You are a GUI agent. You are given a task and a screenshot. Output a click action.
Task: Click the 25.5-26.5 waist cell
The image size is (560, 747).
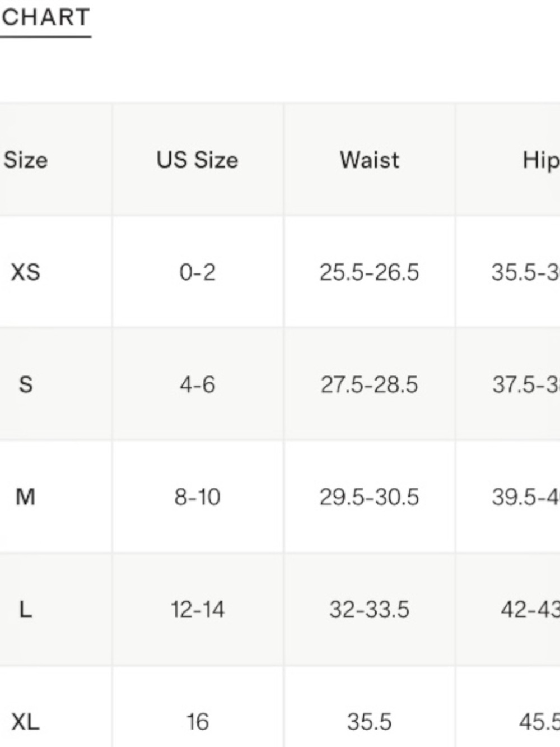pyautogui.click(x=369, y=272)
